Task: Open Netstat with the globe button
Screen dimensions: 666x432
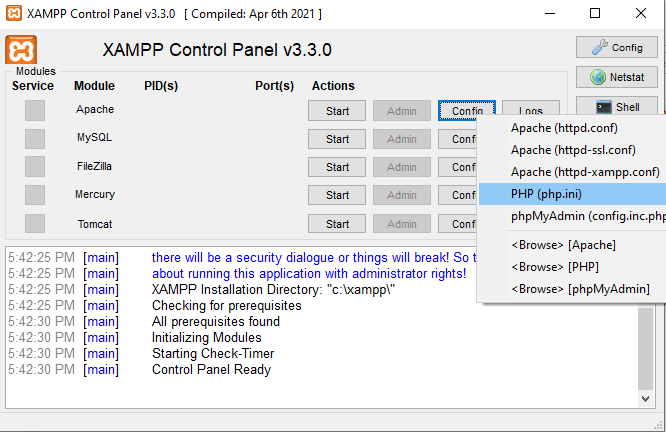Action: [617, 77]
